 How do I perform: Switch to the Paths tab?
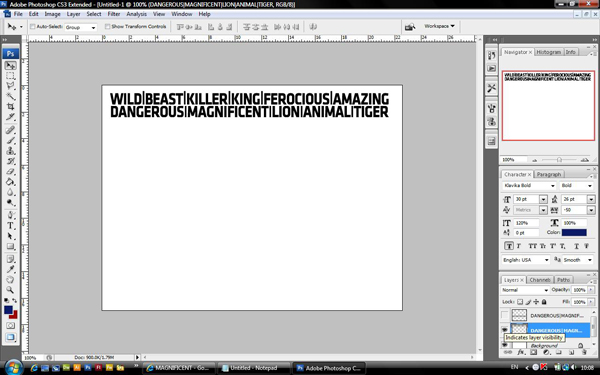point(563,280)
